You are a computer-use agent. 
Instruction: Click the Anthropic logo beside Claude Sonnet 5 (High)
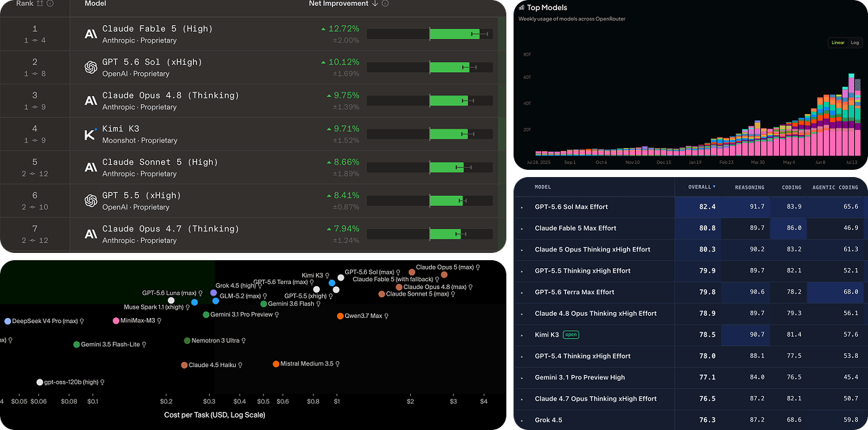tap(90, 167)
